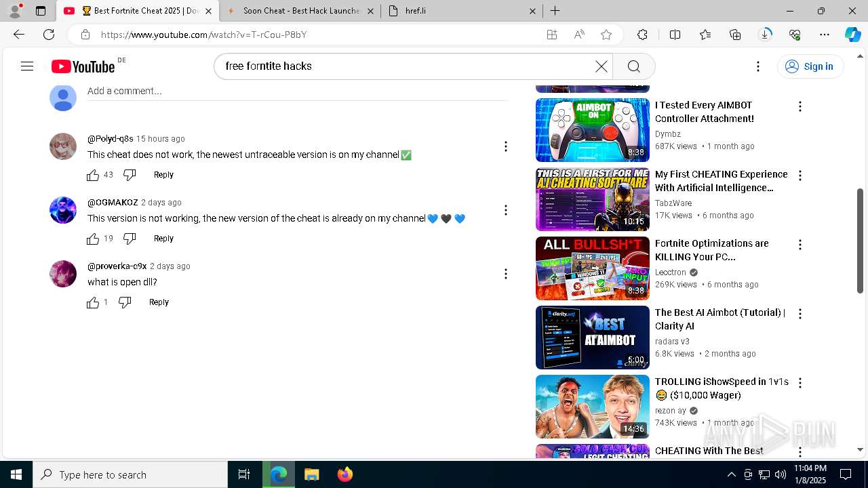Refresh the page with reload icon

pyautogui.click(x=49, y=35)
